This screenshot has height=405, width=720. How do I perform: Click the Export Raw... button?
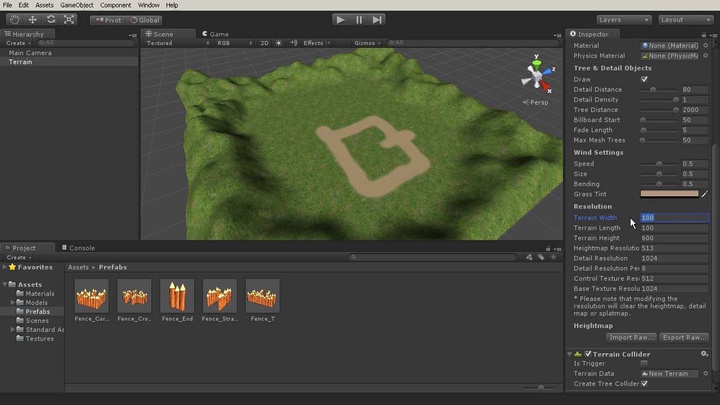[684, 337]
